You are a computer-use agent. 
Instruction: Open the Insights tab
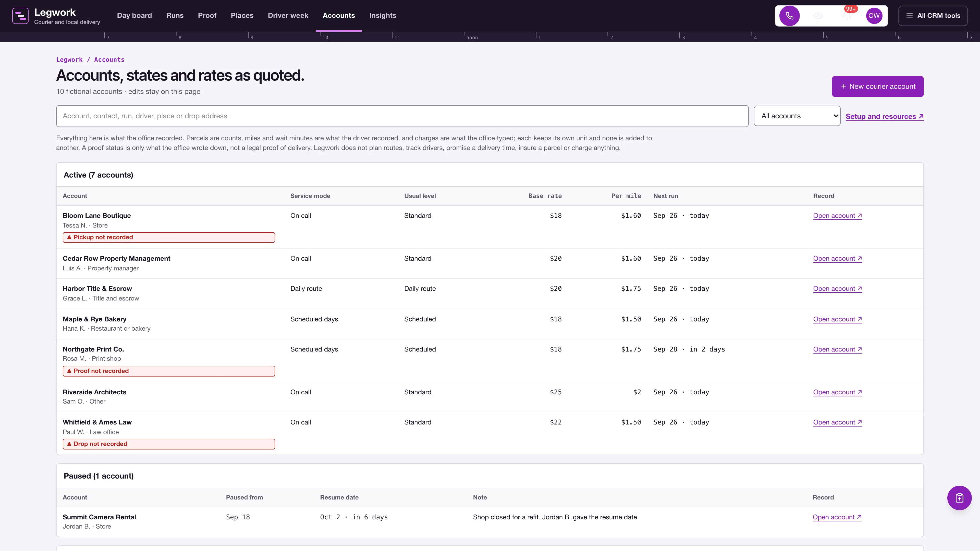(383, 16)
